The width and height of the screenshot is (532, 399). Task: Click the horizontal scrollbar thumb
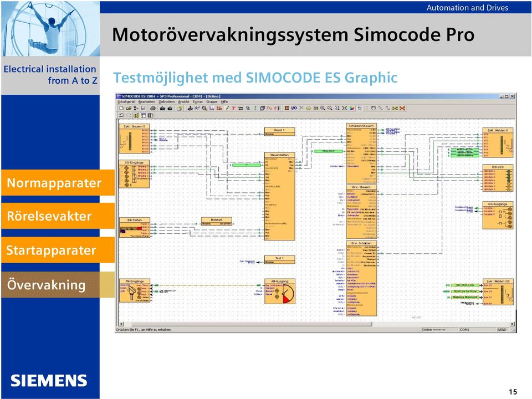point(251,324)
